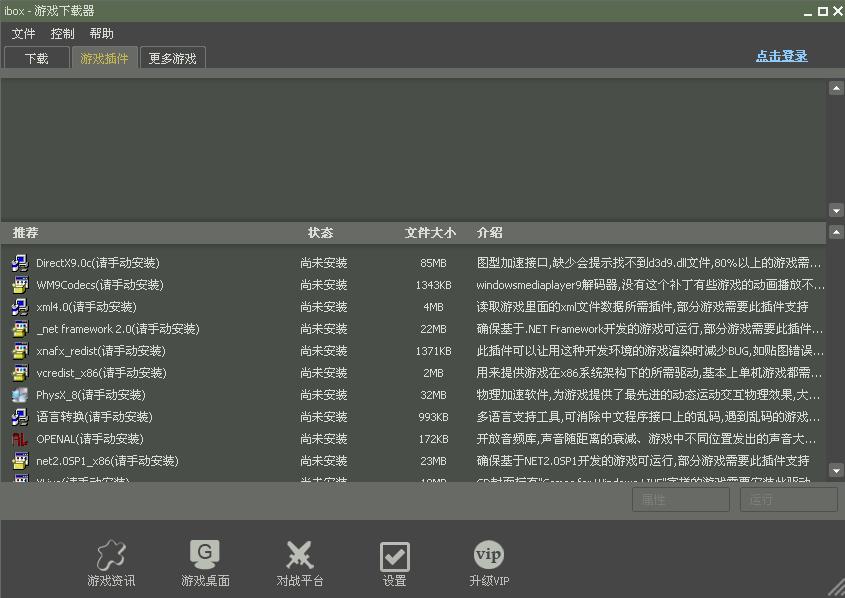Open 设置 checkmark icon

point(394,557)
